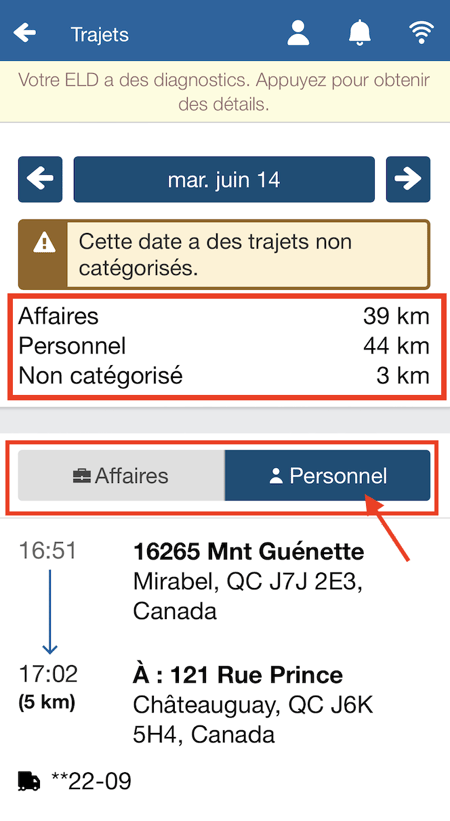Image resolution: width=450 pixels, height=821 pixels.
Task: Open the user profile icon
Action: coord(298,33)
